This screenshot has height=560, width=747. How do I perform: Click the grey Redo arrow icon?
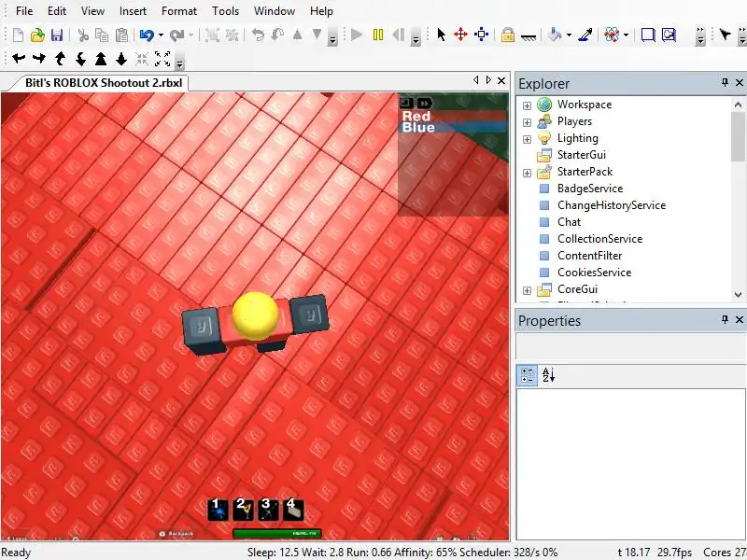(176, 35)
